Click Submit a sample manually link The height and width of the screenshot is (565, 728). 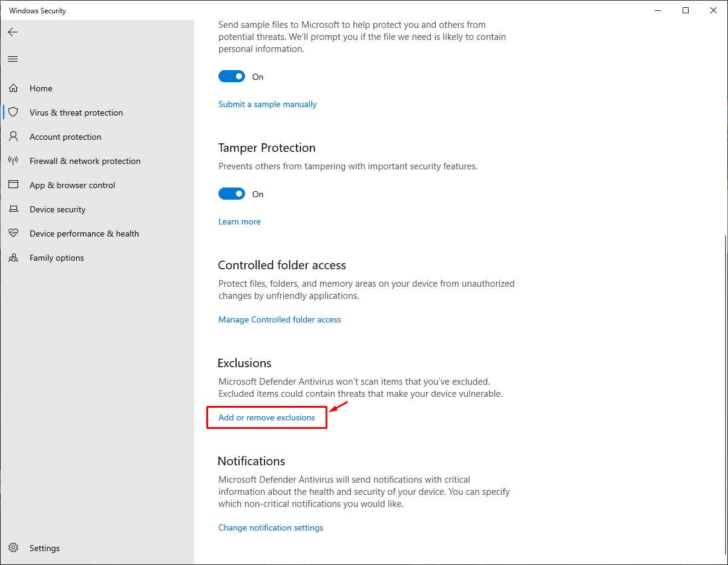point(267,104)
